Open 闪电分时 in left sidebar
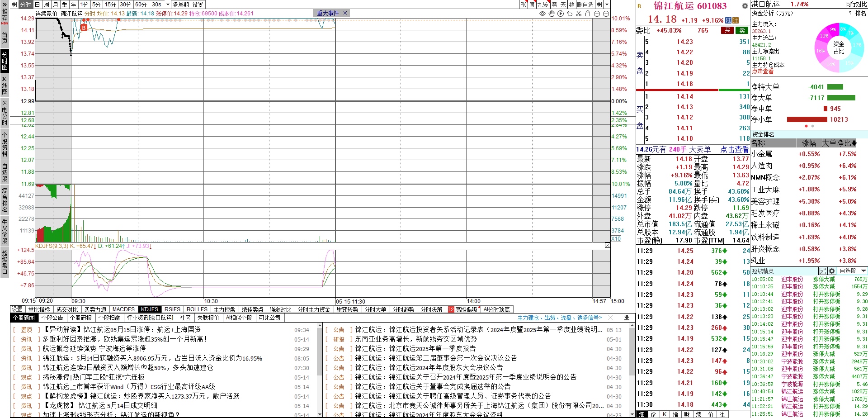Image resolution: width=868 pixels, height=418 pixels. pyautogui.click(x=5, y=113)
